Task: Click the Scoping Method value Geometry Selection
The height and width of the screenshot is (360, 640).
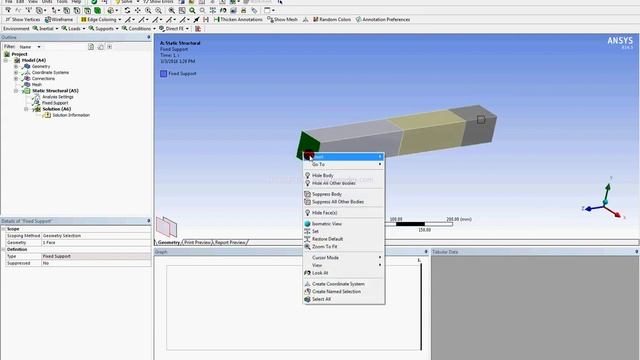Action: click(x=96, y=236)
